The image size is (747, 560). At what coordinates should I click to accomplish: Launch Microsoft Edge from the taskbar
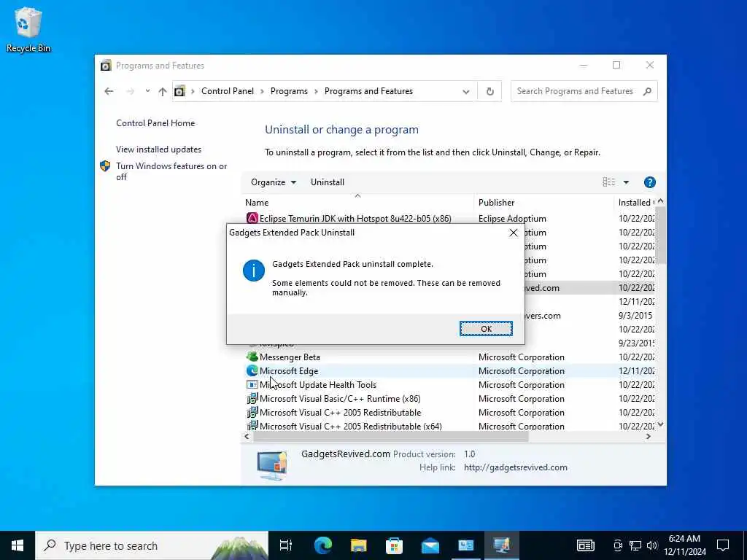pyautogui.click(x=323, y=545)
